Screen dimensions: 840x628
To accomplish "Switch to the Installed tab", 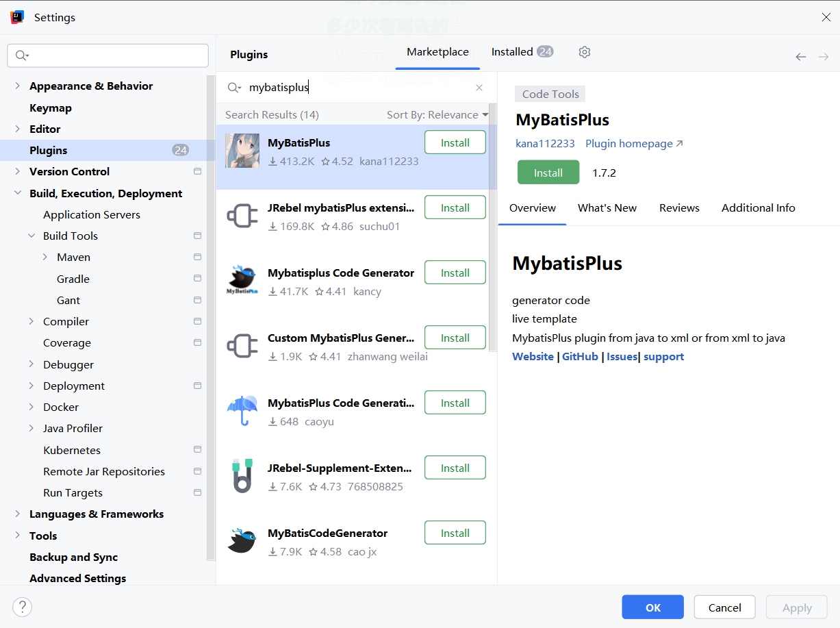I will [x=522, y=52].
